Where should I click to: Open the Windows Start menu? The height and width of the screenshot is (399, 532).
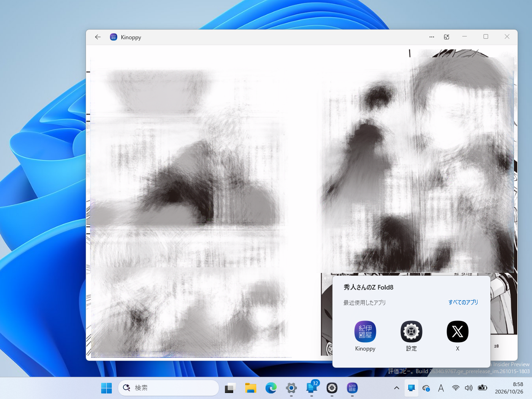pyautogui.click(x=107, y=388)
